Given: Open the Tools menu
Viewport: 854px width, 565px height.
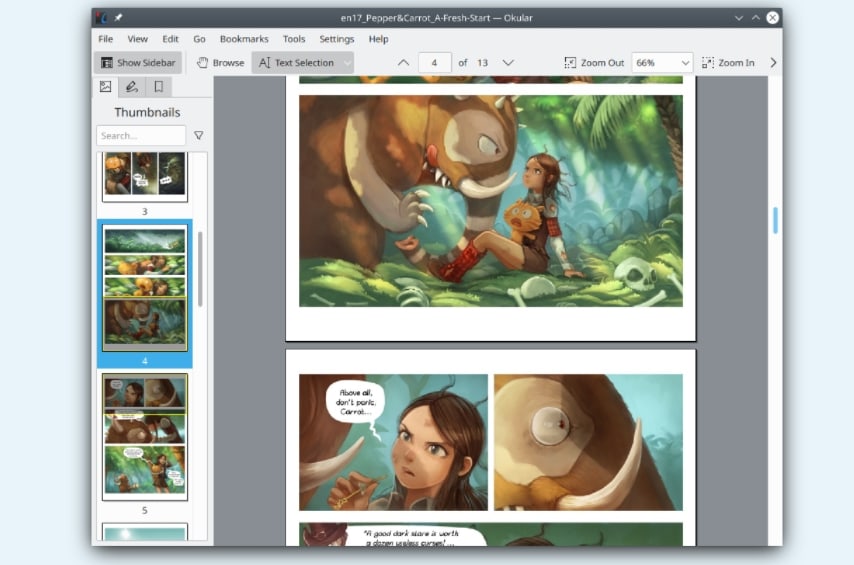Looking at the screenshot, I should tap(294, 39).
